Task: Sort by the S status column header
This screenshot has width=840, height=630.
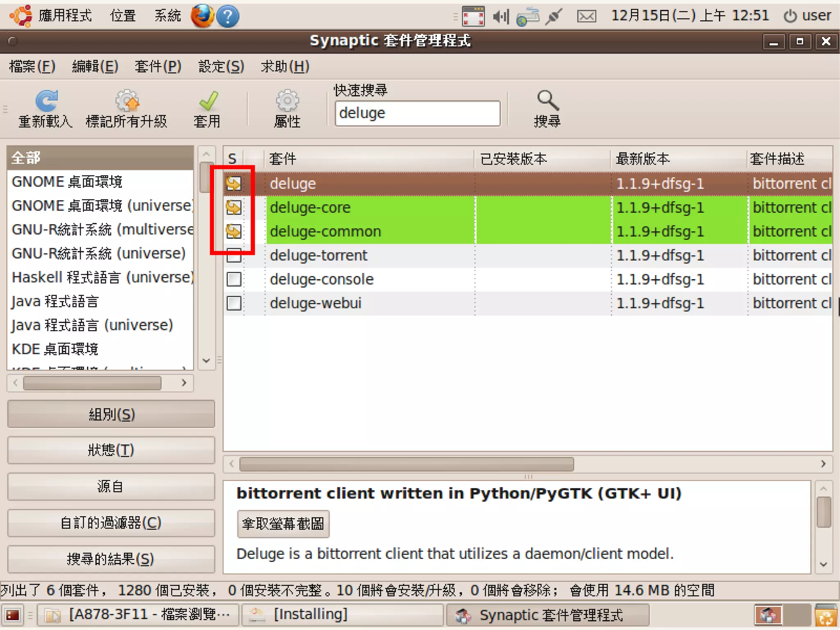Action: click(233, 159)
